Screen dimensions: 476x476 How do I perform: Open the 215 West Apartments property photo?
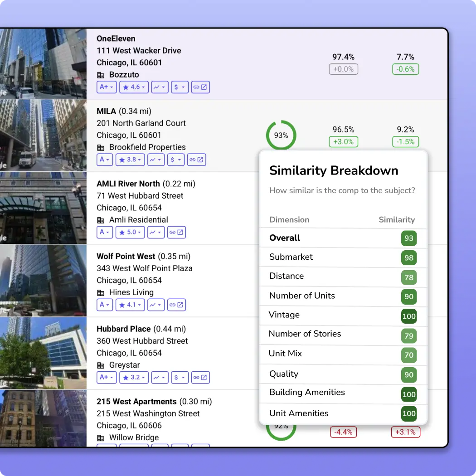[43, 418]
